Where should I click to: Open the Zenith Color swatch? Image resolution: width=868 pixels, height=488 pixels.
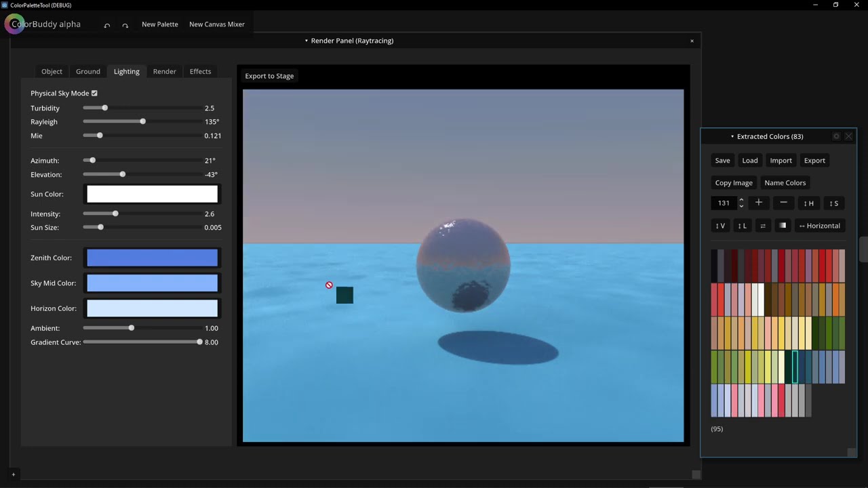(152, 258)
